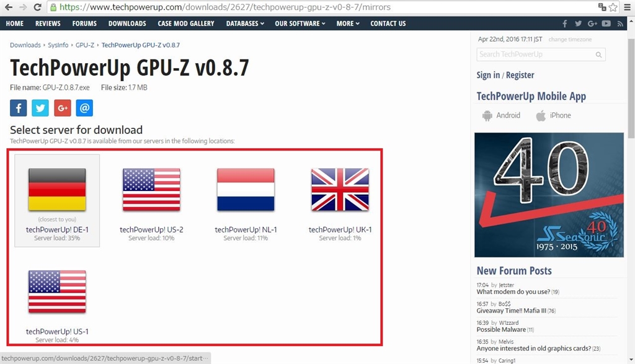635x364 pixels.
Task: Click techPowerUp! UK-1 server label
Action: tap(340, 229)
